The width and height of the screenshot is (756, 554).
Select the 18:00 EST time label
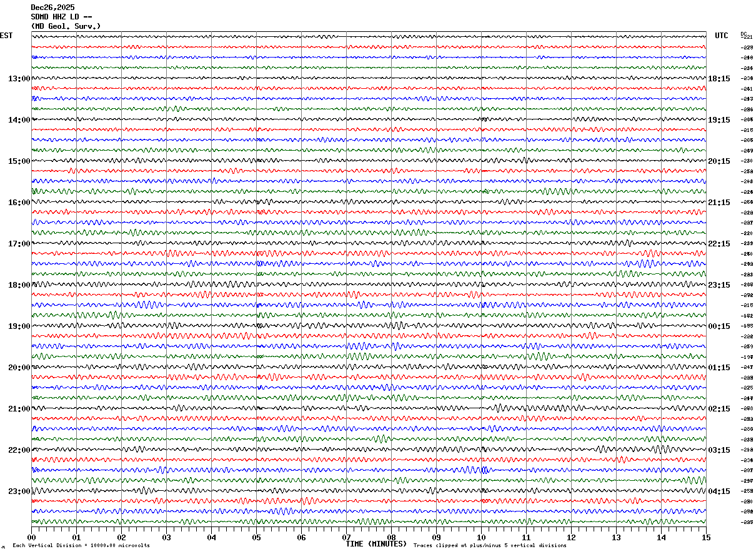19,285
